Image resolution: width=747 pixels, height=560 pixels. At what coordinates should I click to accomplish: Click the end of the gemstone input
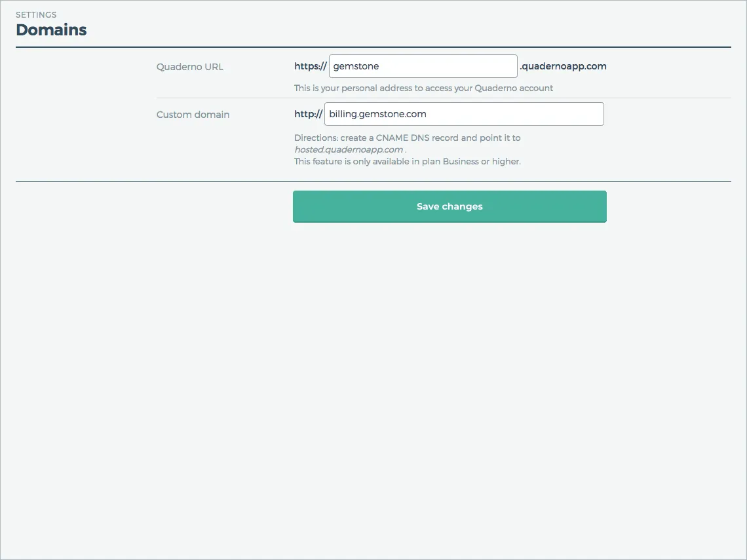[x=511, y=65]
